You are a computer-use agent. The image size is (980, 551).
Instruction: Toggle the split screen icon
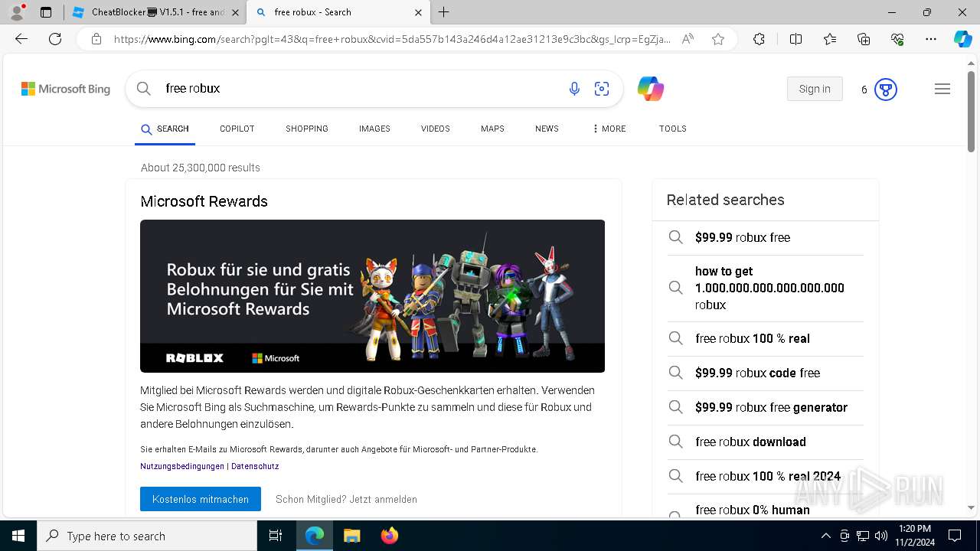tap(795, 39)
